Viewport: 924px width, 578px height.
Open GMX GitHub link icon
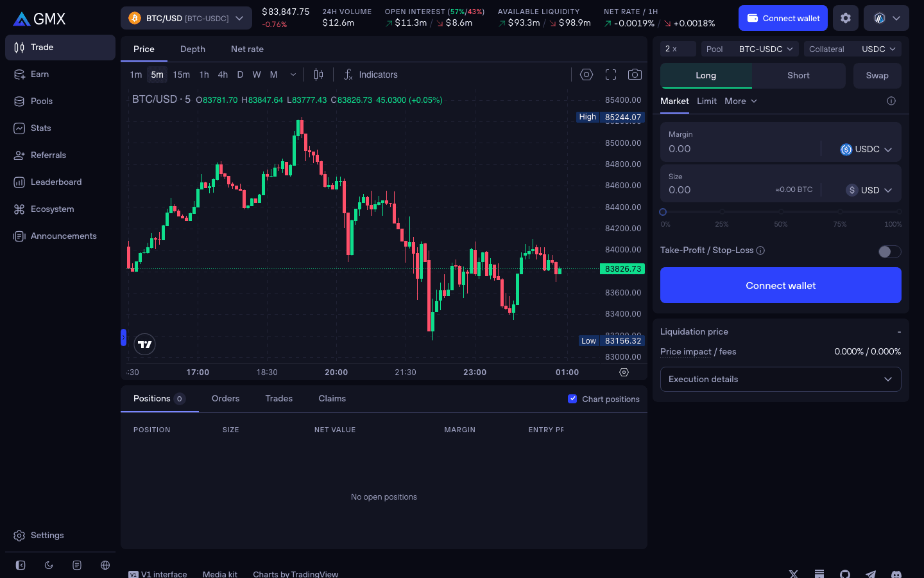[x=845, y=574]
